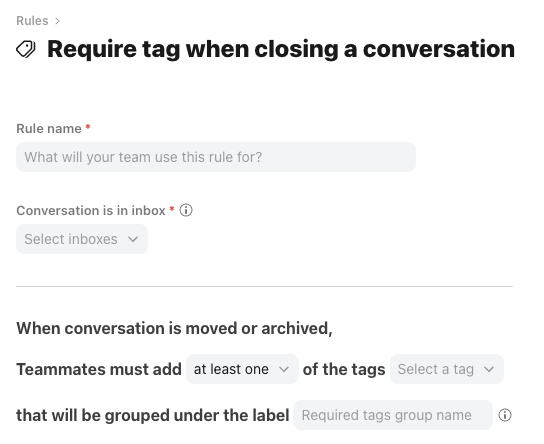Click the Rule name label

pyautogui.click(x=49, y=129)
